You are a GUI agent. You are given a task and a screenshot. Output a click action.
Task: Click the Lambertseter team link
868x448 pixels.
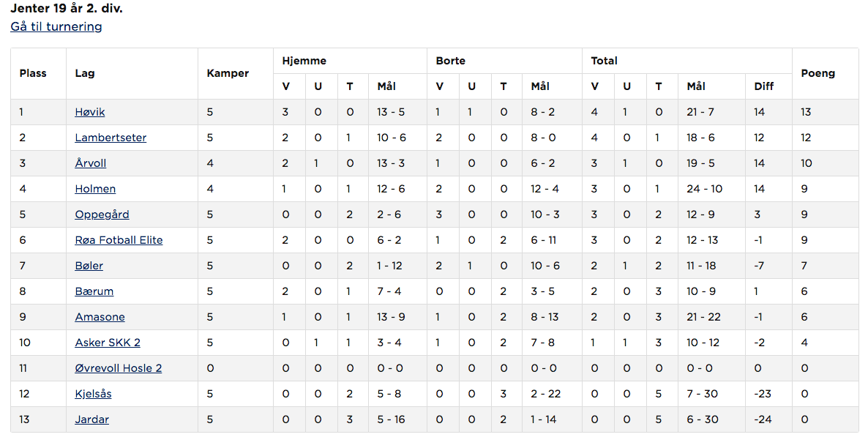point(111,138)
